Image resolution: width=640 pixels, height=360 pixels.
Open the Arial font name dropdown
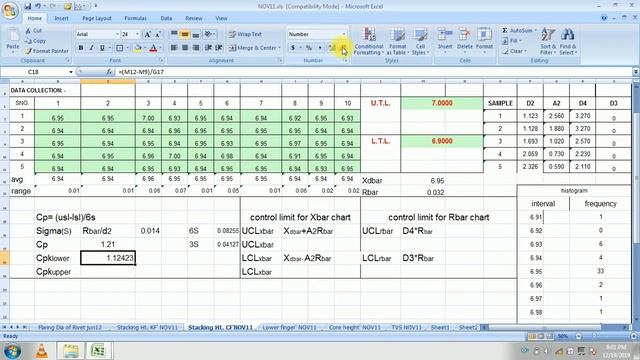point(117,34)
